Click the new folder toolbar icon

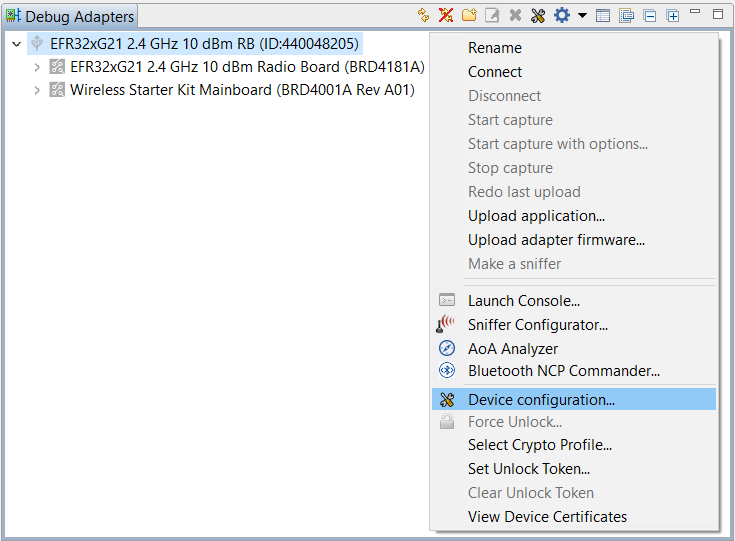click(469, 15)
